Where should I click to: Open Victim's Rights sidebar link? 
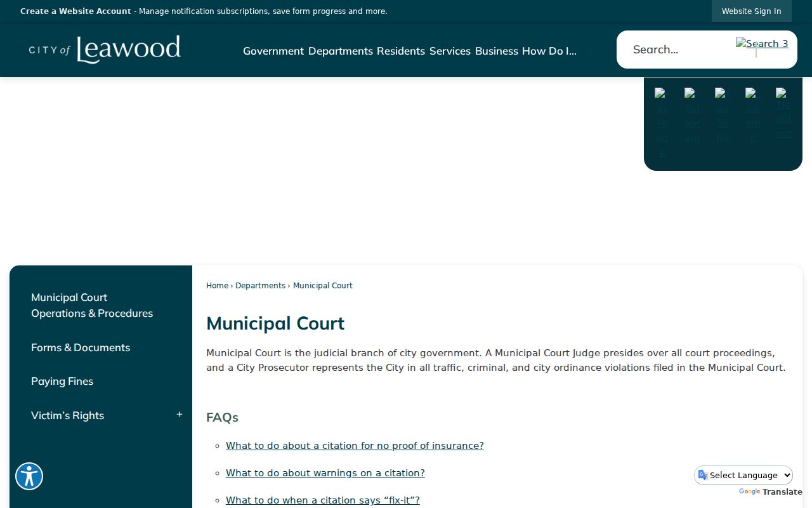[67, 415]
